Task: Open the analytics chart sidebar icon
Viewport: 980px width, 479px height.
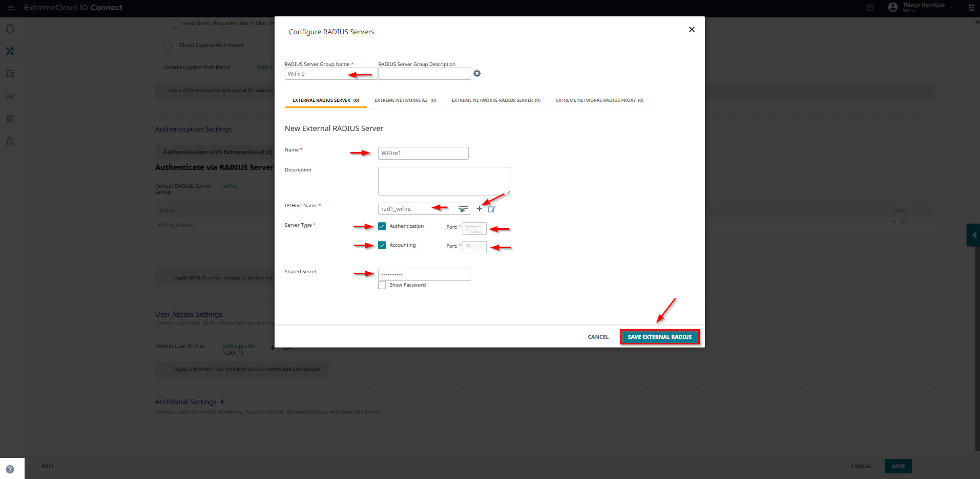Action: click(x=10, y=96)
